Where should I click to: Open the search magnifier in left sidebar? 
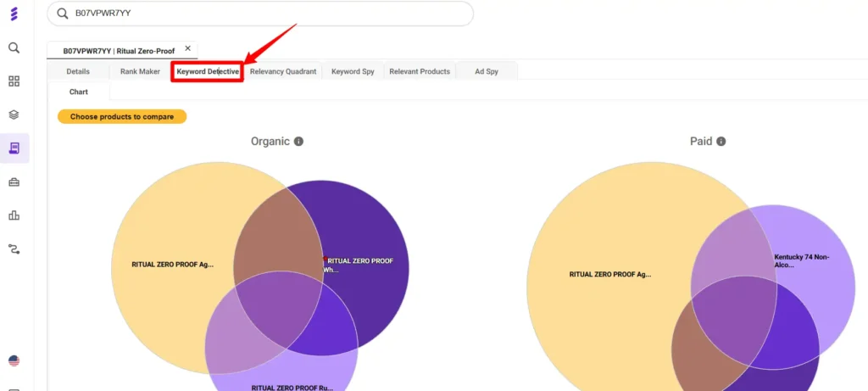14,48
